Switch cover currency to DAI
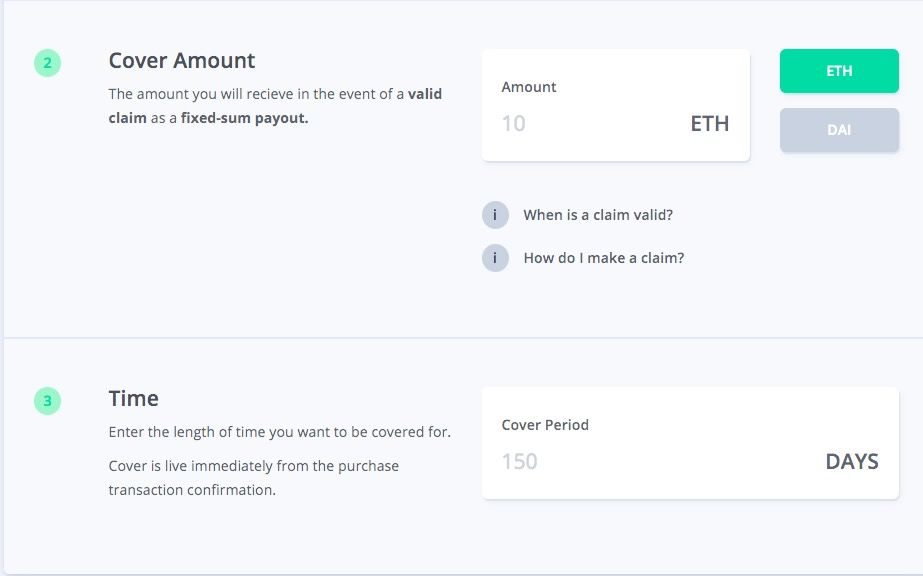923x576 pixels. tap(839, 130)
